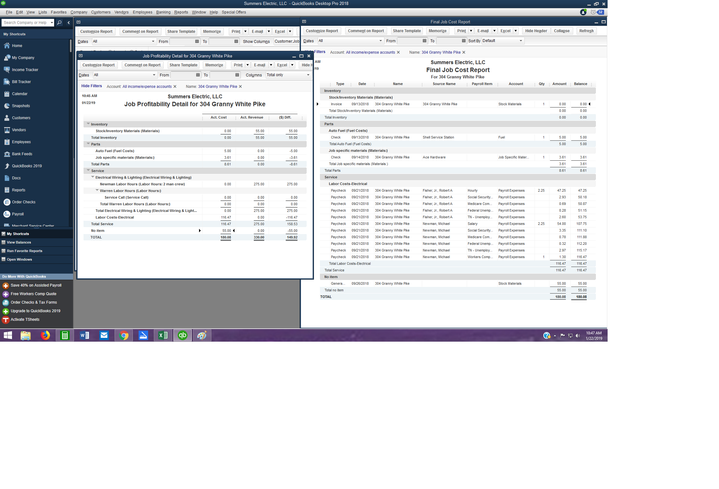Click Upgrade to QuickBooks 2019
The height and width of the screenshot is (489, 719).
click(32, 311)
